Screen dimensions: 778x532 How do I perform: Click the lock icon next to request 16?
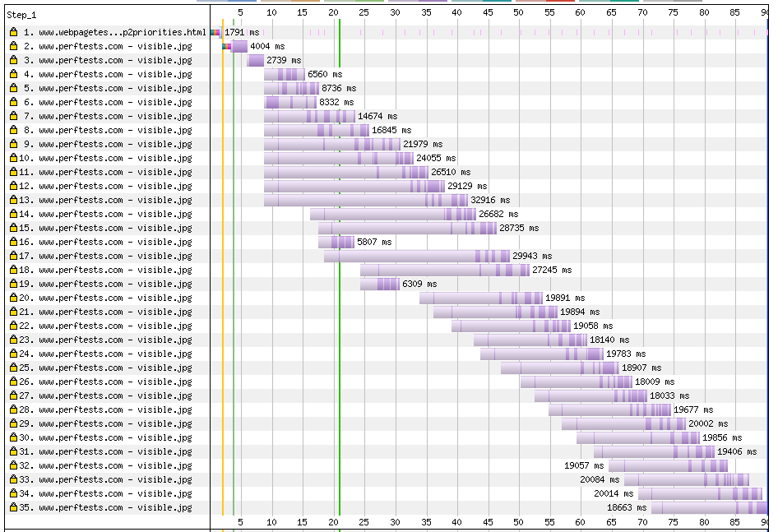click(13, 242)
